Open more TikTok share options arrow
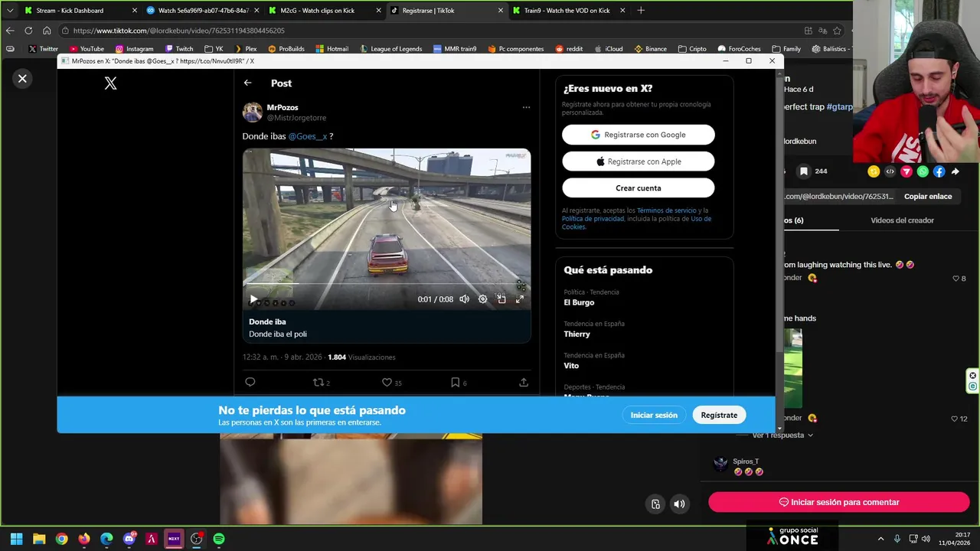The height and width of the screenshot is (551, 980). tap(955, 171)
